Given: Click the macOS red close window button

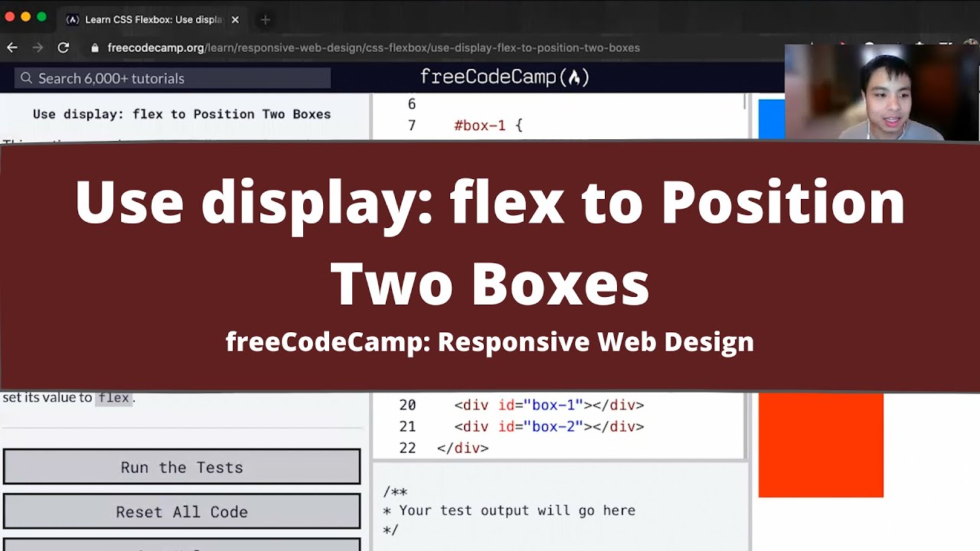Looking at the screenshot, I should click(10, 17).
